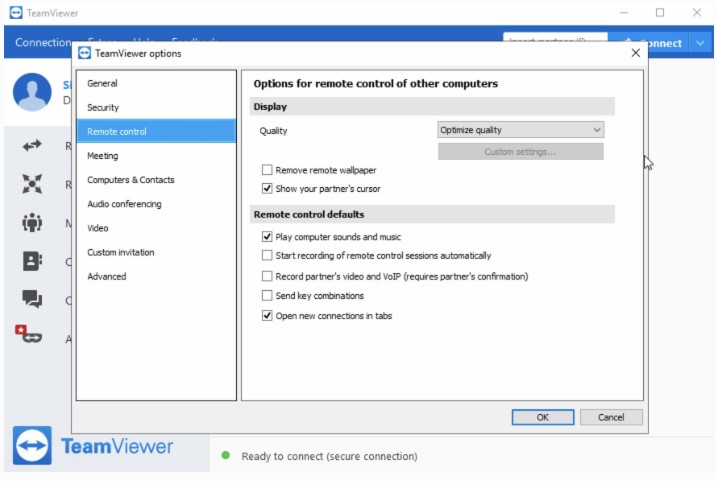Open the Connection menu
Viewport: 716px width, 481px height.
click(x=43, y=42)
